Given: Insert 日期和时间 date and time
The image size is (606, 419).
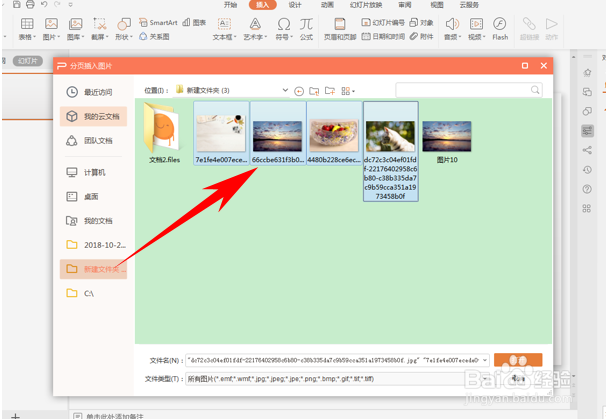Looking at the screenshot, I should click(383, 36).
